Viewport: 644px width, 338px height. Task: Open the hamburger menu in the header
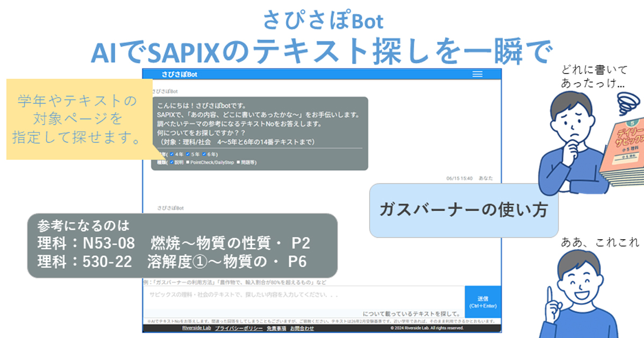click(477, 75)
